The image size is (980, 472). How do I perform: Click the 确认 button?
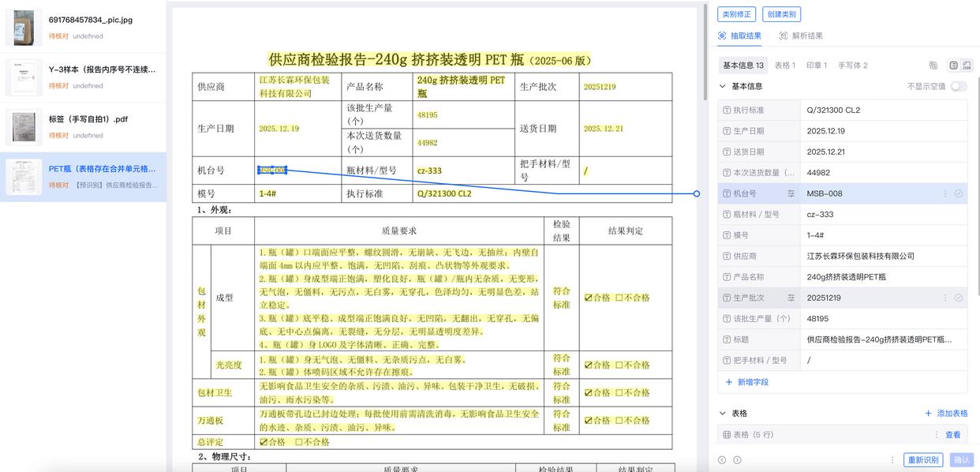962,460
